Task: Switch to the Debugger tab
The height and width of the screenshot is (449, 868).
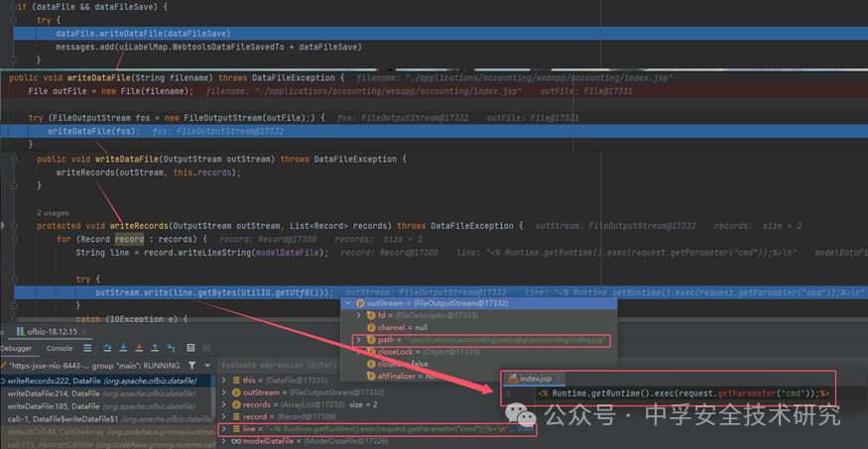Action: tap(16, 348)
